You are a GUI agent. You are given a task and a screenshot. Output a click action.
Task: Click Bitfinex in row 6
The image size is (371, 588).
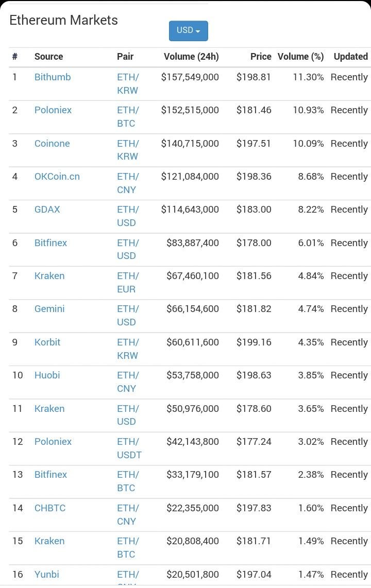(50, 243)
